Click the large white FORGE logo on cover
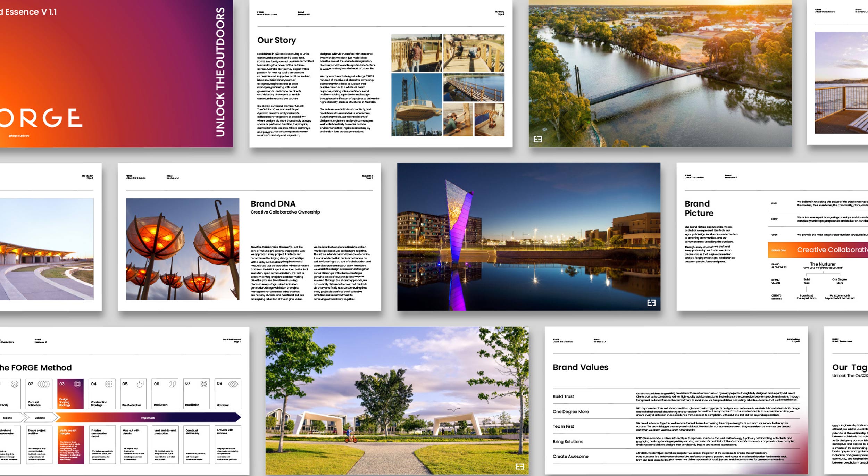868x476 pixels. (x=41, y=118)
